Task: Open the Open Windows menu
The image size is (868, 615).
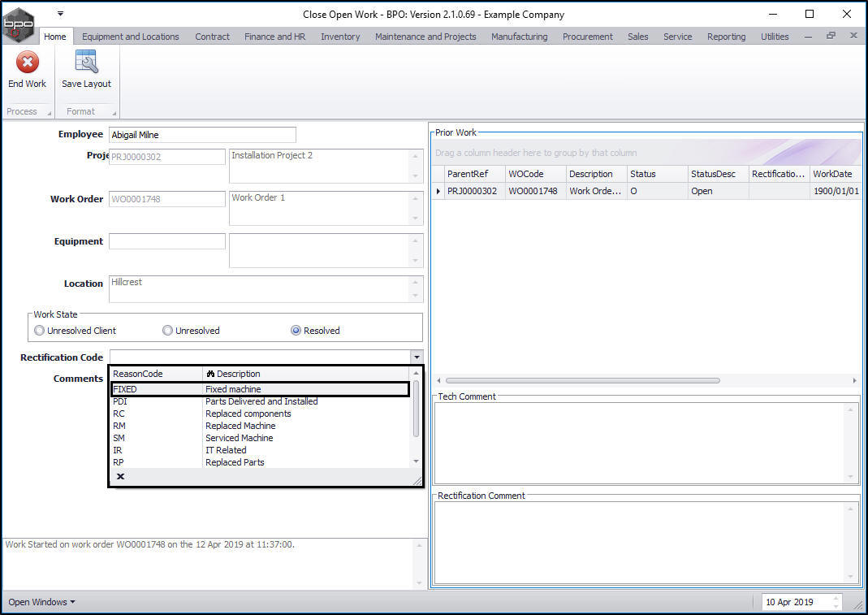Action: click(x=41, y=602)
